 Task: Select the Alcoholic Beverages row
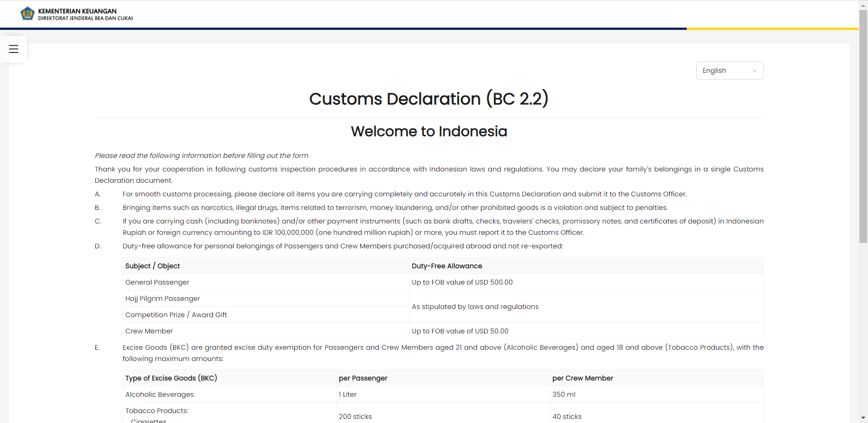160,394
